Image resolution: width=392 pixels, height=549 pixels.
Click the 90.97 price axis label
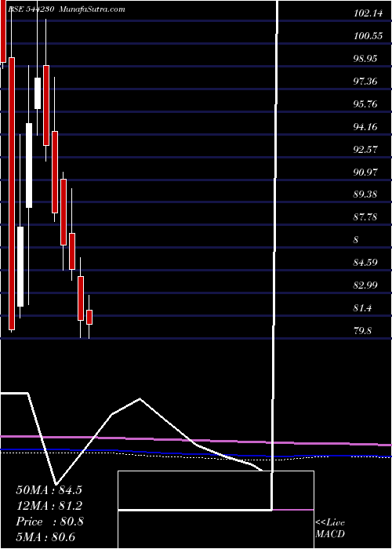coord(365,172)
